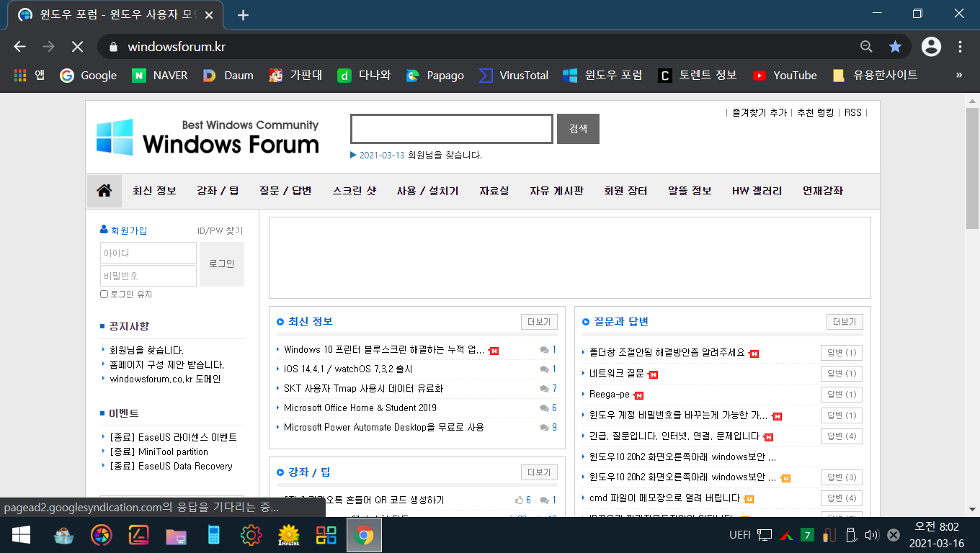Expand the bookmarks overflow chevron

(958, 75)
